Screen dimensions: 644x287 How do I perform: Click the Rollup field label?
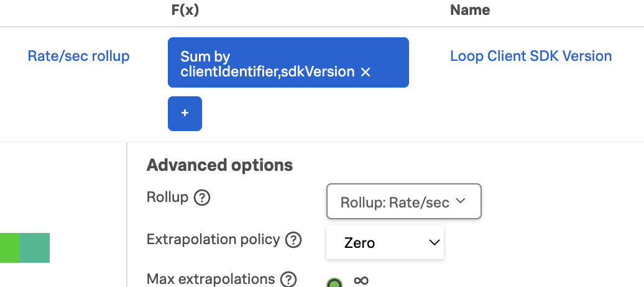click(167, 198)
